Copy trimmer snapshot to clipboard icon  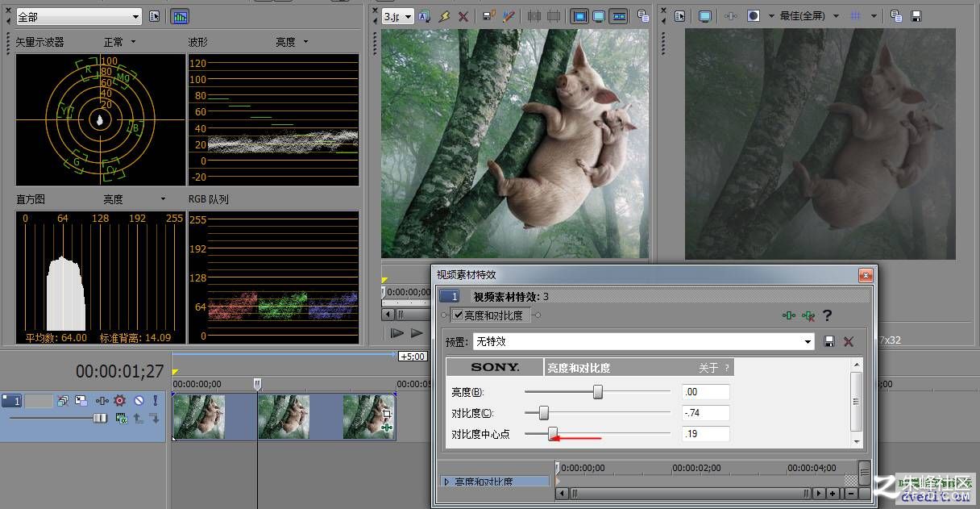(643, 16)
